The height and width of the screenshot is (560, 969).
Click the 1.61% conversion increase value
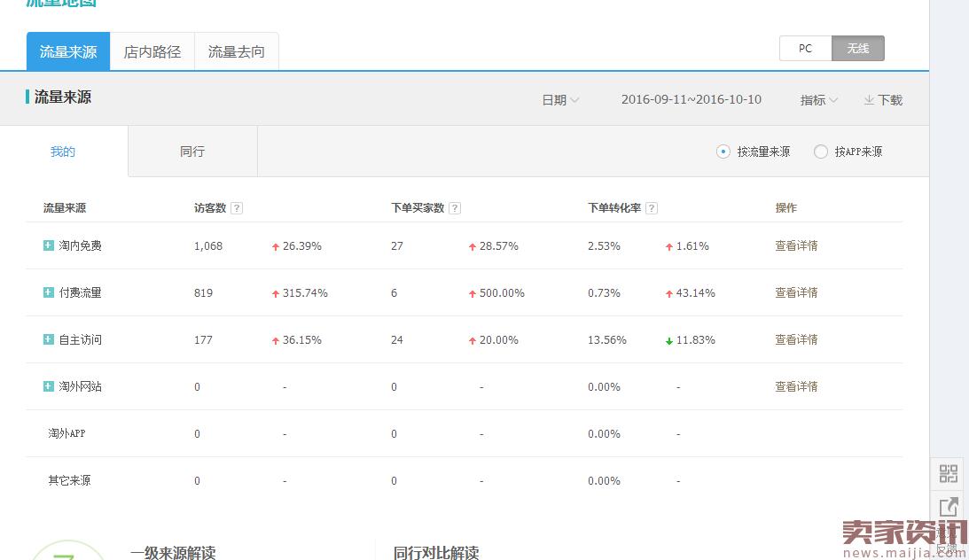692,245
